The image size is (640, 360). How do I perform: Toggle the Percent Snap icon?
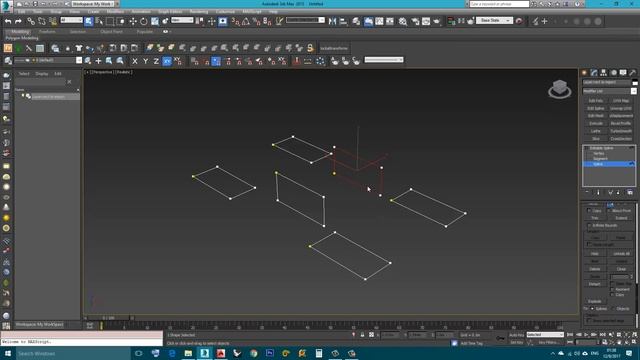tap(256, 21)
